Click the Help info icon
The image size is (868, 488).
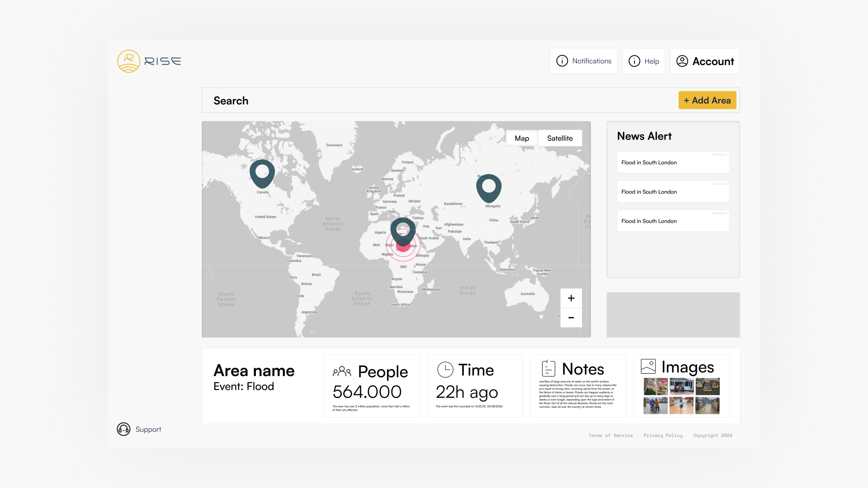point(634,61)
